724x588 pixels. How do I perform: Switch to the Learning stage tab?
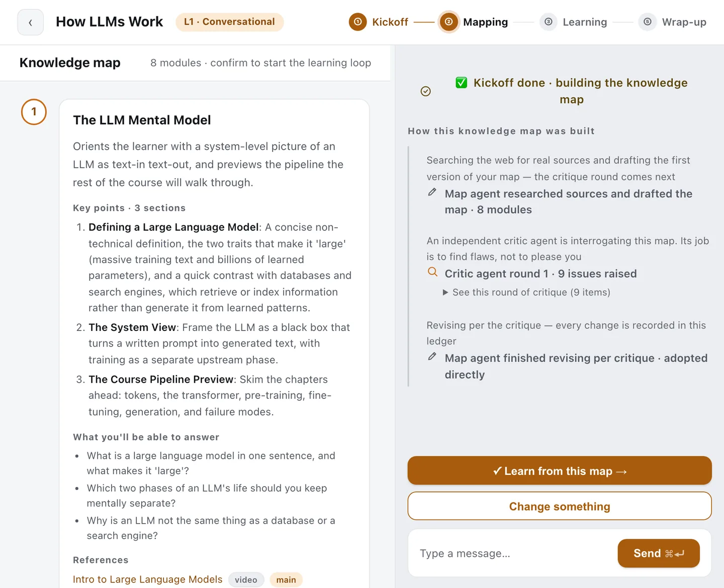pos(574,22)
